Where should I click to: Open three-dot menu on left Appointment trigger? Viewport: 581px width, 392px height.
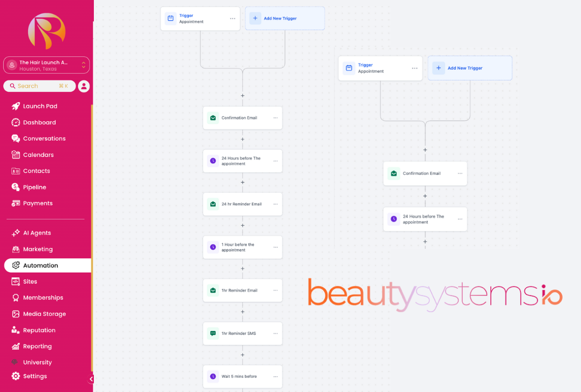[233, 19]
